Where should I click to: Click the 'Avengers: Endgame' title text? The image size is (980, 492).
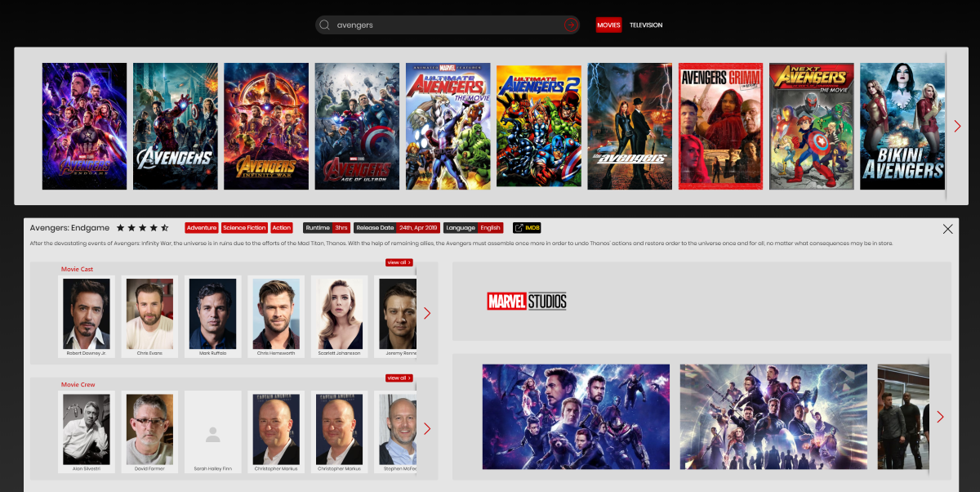click(70, 228)
